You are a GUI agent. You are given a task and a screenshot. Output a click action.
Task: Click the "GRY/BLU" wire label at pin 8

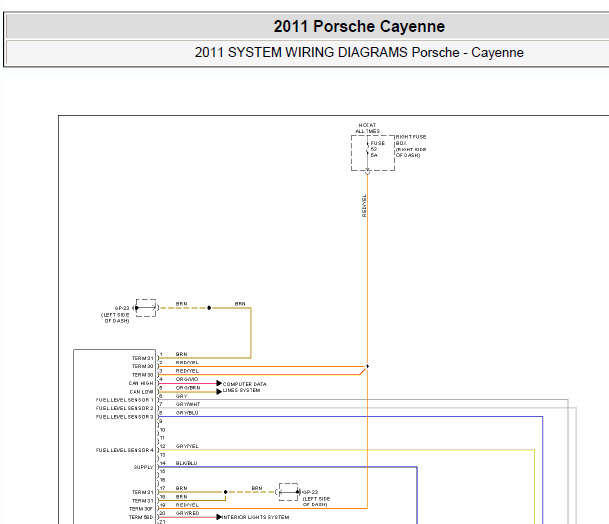pyautogui.click(x=187, y=413)
